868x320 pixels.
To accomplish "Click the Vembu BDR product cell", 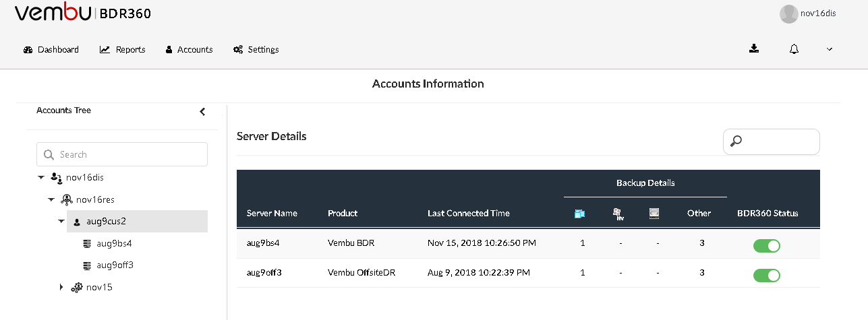I will [351, 243].
